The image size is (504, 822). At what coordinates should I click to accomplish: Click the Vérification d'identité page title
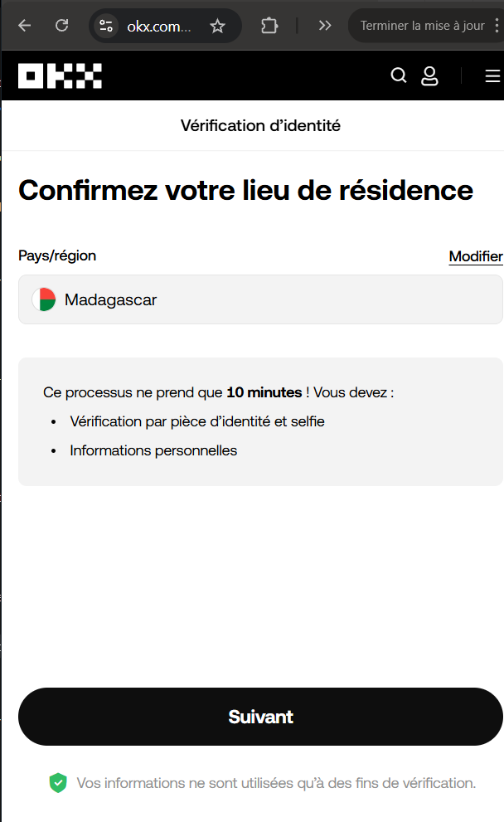click(260, 126)
